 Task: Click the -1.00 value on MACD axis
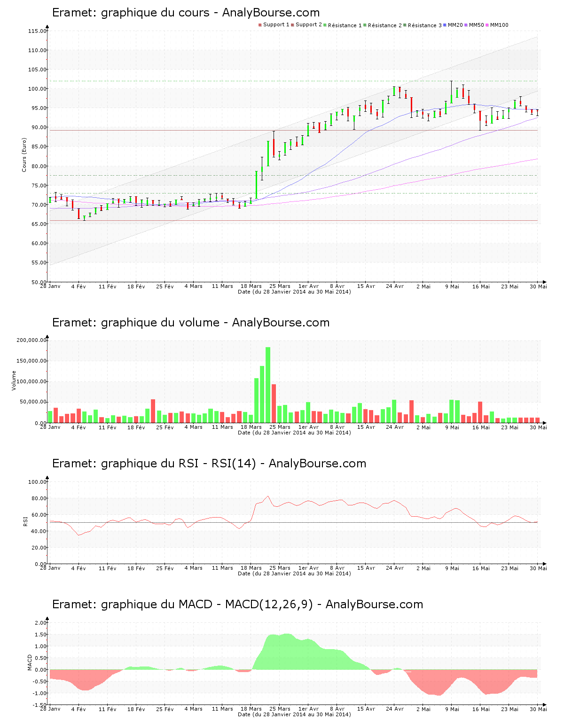pos(39,693)
